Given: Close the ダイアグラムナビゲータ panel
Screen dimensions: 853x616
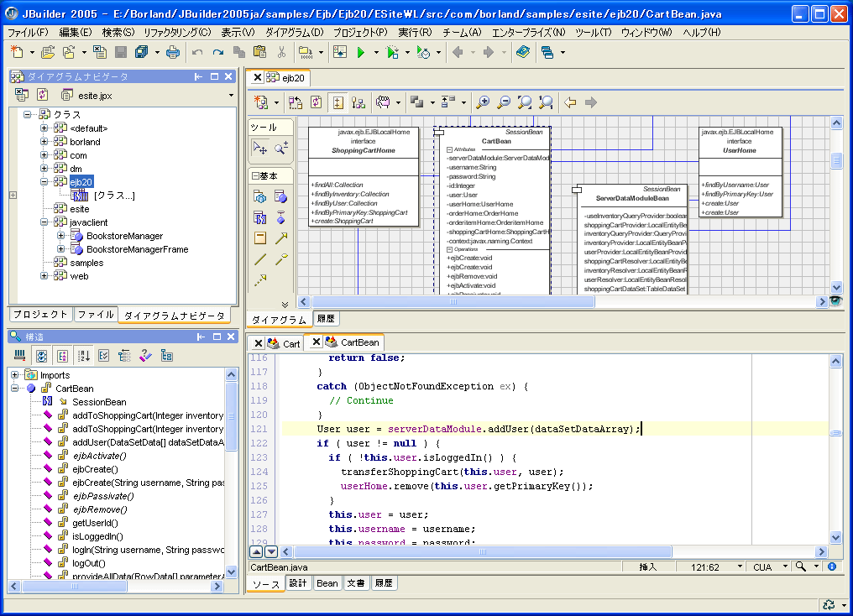Looking at the screenshot, I should 228,76.
